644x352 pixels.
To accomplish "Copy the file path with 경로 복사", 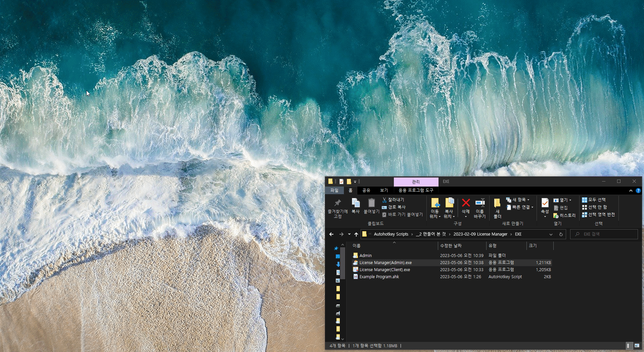I will 394,207.
